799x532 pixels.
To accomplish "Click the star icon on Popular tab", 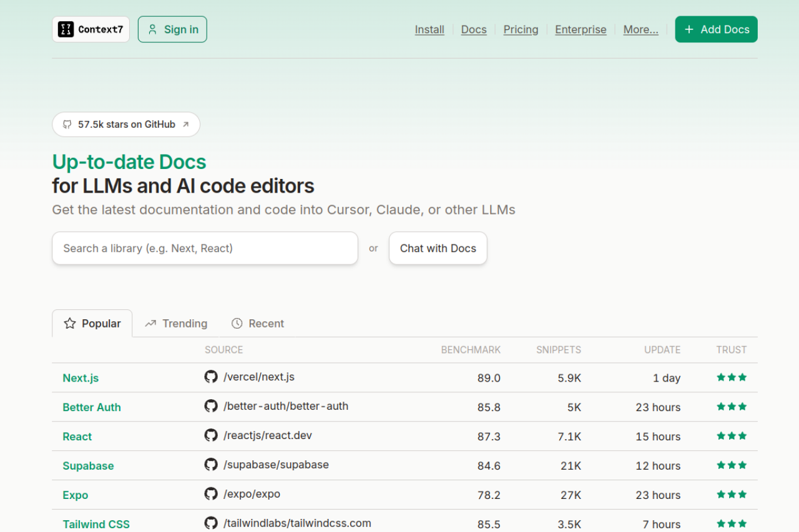I will tap(70, 323).
